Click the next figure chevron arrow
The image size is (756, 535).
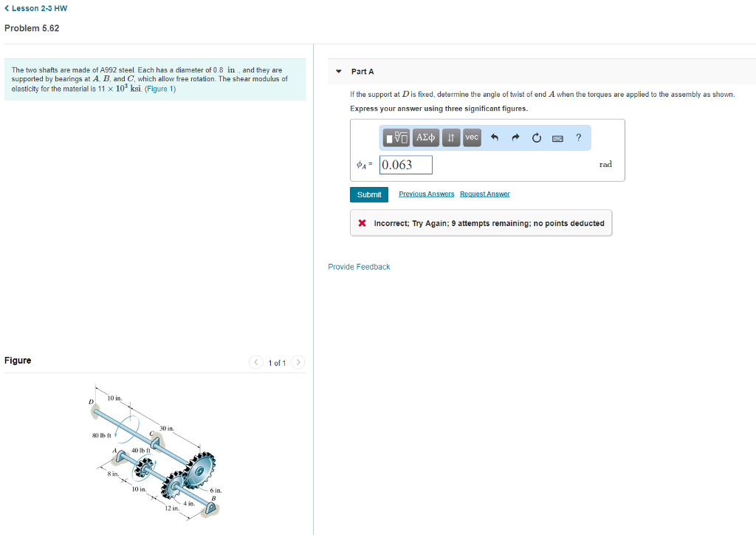[x=298, y=362]
